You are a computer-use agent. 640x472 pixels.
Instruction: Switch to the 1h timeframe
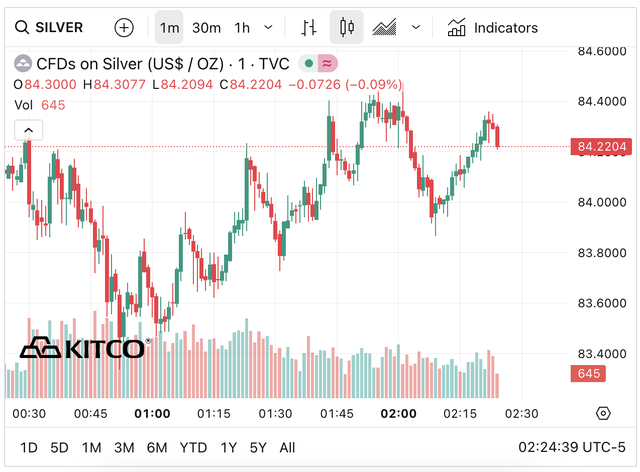pos(242,28)
